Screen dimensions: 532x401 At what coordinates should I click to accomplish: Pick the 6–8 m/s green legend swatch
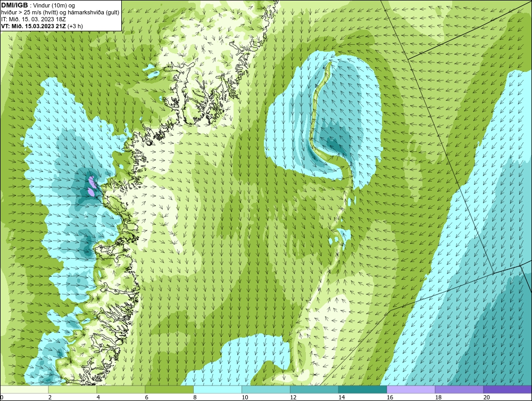click(169, 389)
